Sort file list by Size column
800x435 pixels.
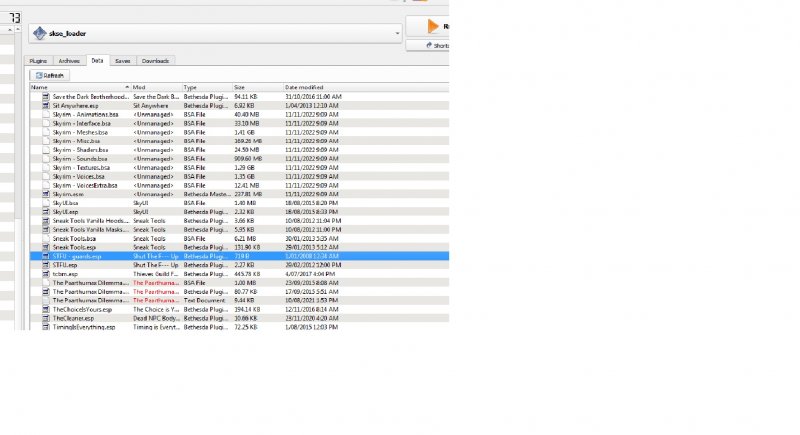click(x=258, y=87)
